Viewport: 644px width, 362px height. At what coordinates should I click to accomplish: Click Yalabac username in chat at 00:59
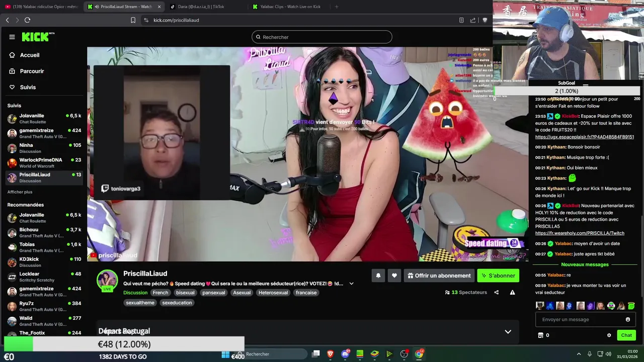pyautogui.click(x=556, y=286)
